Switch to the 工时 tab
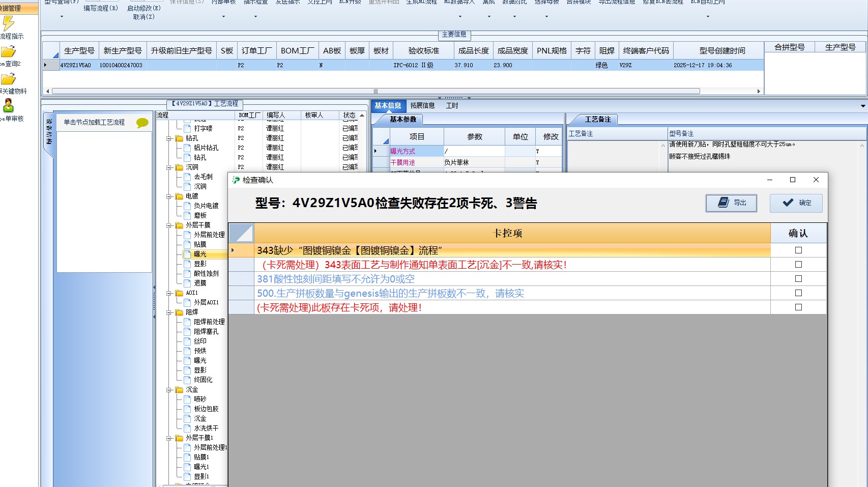This screenshot has height=487, width=868. (452, 106)
